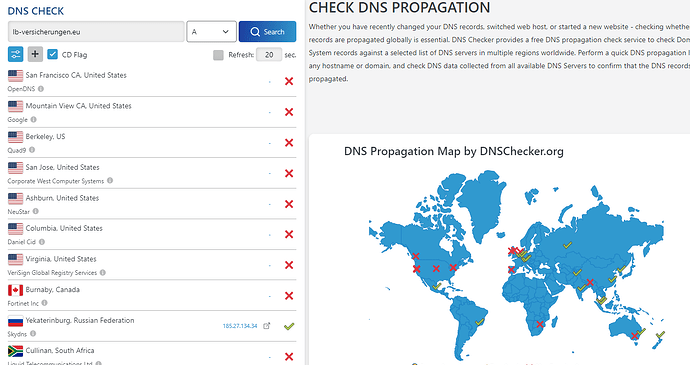690x365 pixels.
Task: Click the DNS CHECK heading
Action: [x=36, y=11]
